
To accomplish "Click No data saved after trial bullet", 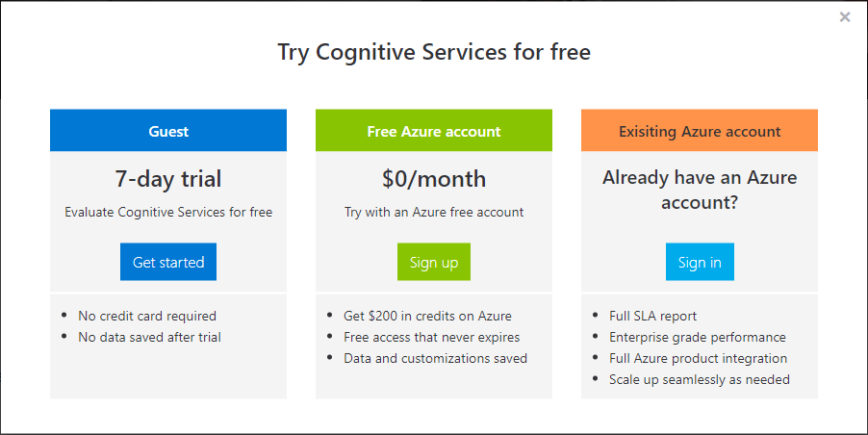I will tap(149, 337).
